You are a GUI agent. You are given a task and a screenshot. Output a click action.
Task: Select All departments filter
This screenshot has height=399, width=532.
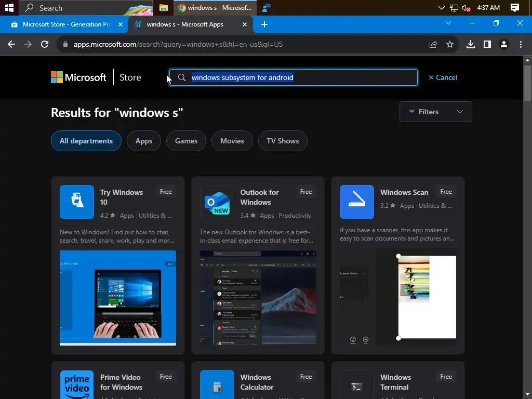coord(86,141)
